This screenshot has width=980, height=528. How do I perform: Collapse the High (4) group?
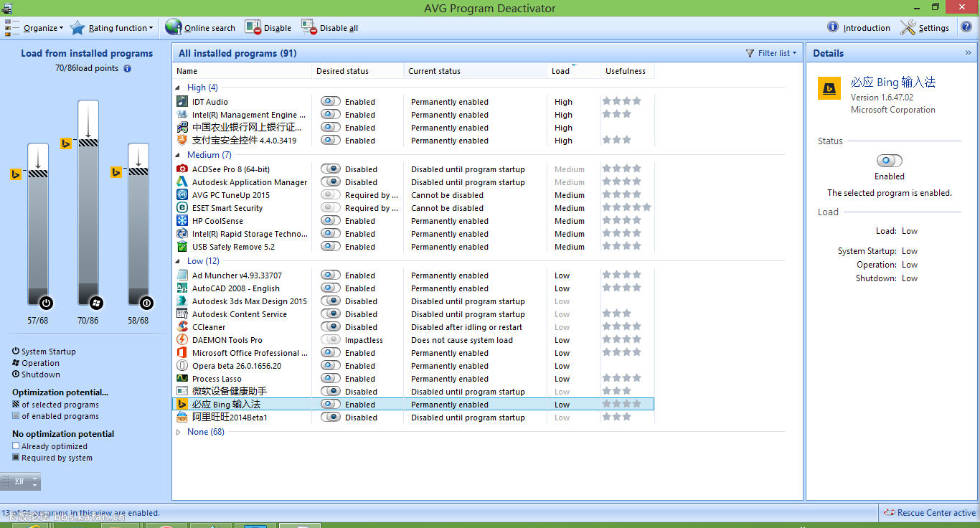coord(179,88)
